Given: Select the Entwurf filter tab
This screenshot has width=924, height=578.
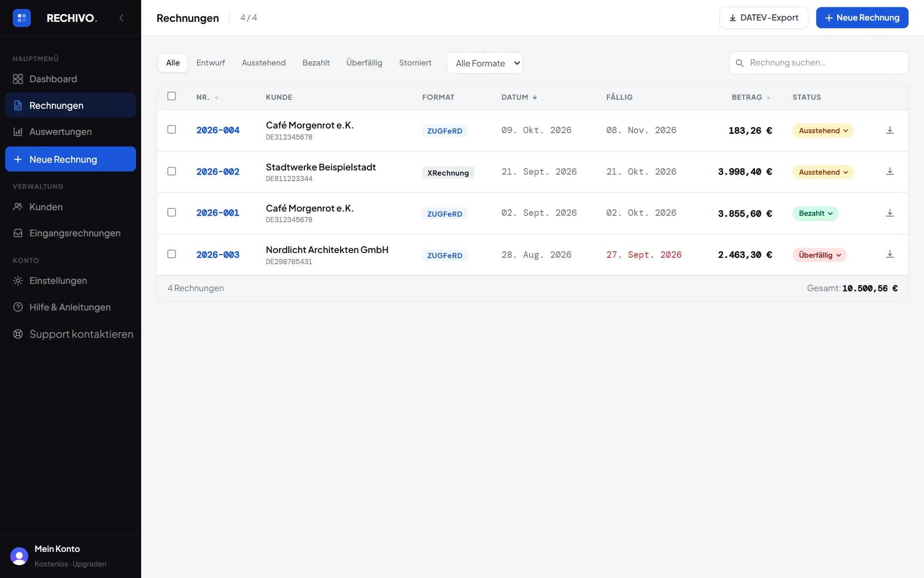Looking at the screenshot, I should (210, 63).
